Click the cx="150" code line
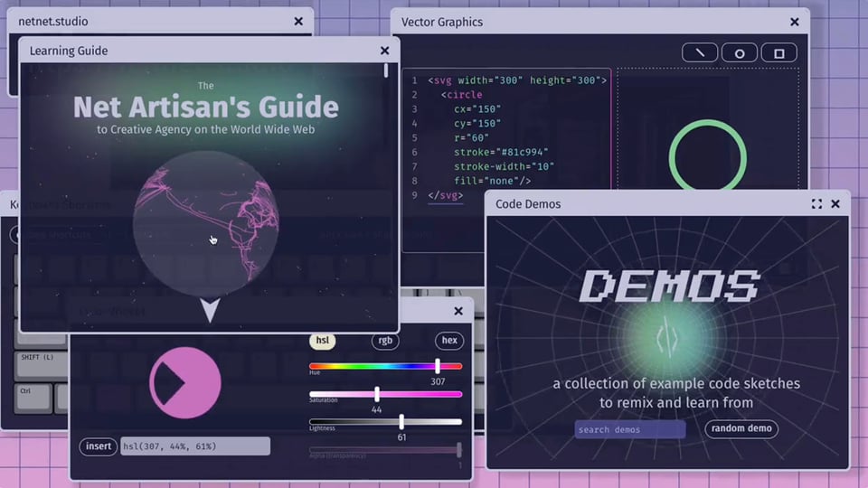 point(477,109)
